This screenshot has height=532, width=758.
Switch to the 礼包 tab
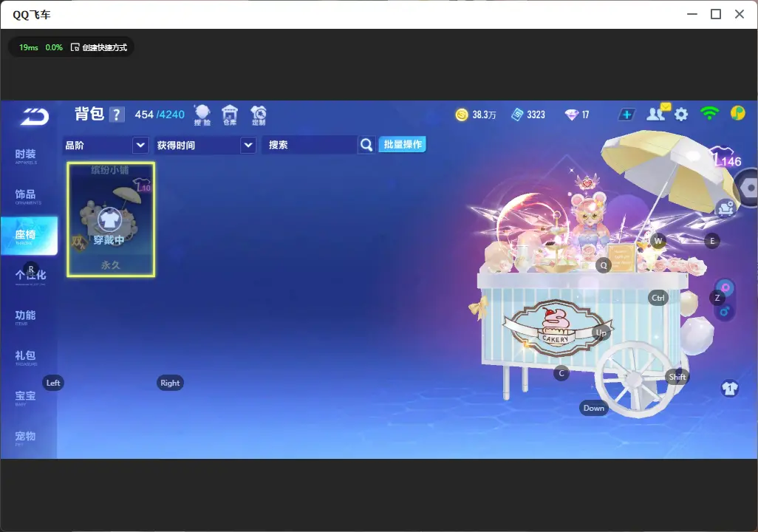point(26,357)
